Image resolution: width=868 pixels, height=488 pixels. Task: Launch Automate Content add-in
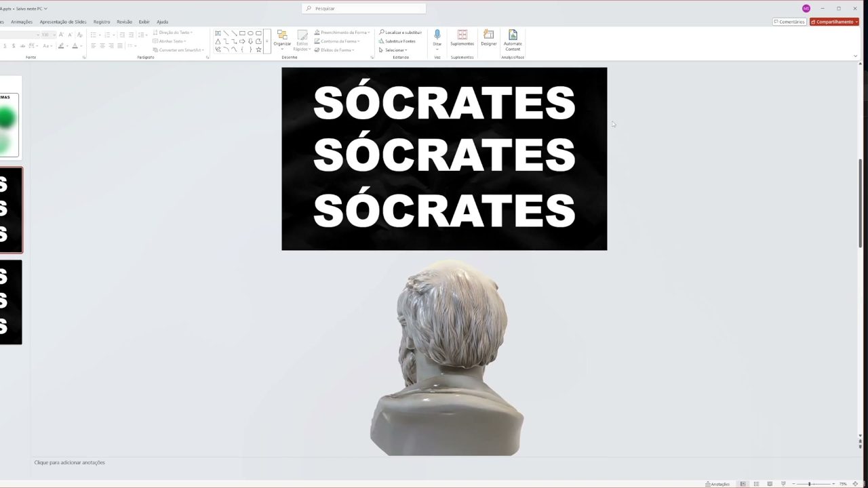pos(513,40)
